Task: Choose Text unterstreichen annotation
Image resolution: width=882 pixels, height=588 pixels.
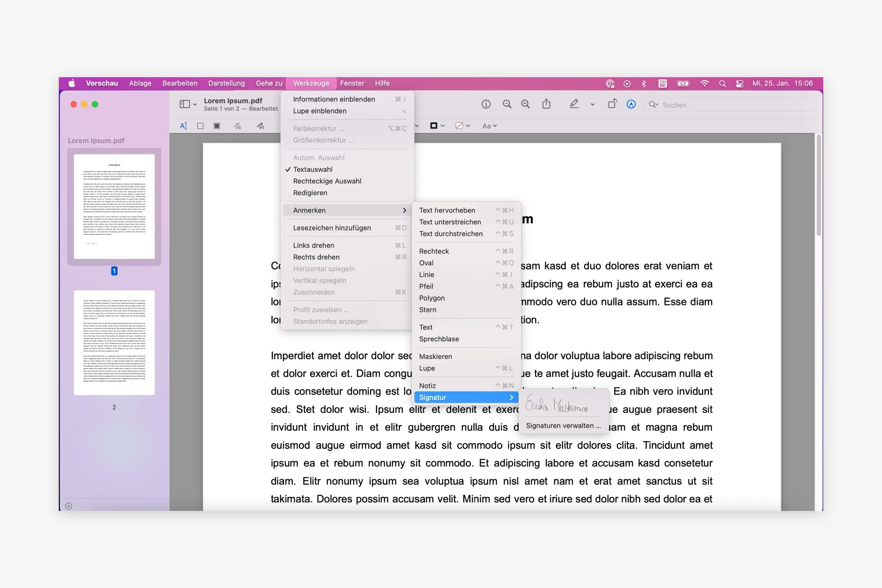Action: tap(466, 222)
